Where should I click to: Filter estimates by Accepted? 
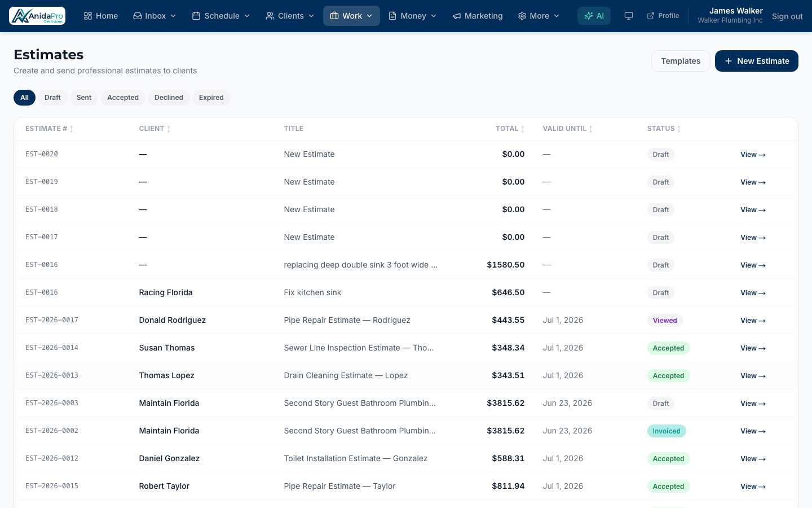coord(123,98)
